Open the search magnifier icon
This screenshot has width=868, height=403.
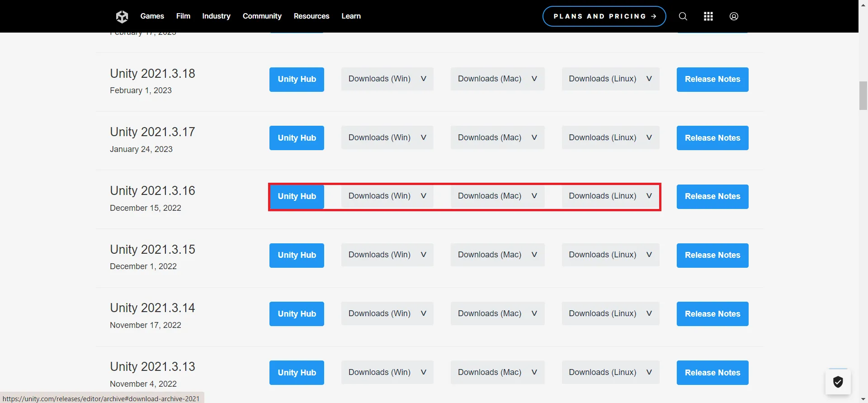click(683, 16)
